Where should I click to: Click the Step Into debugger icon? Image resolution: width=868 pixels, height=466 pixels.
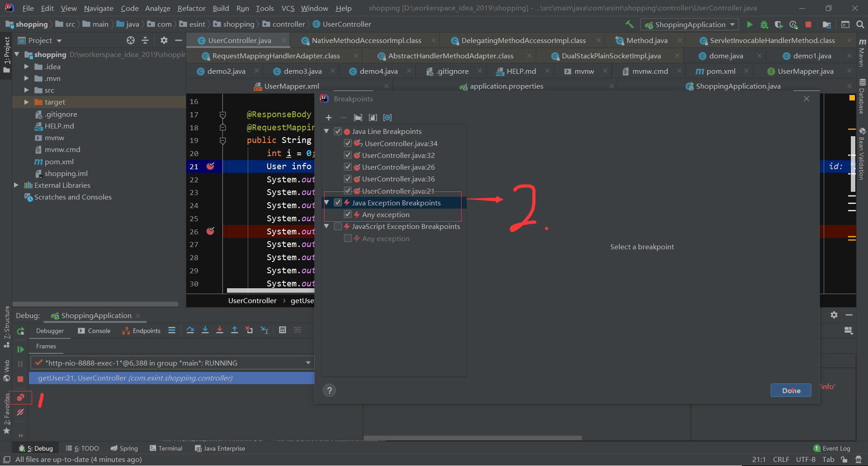pyautogui.click(x=205, y=330)
